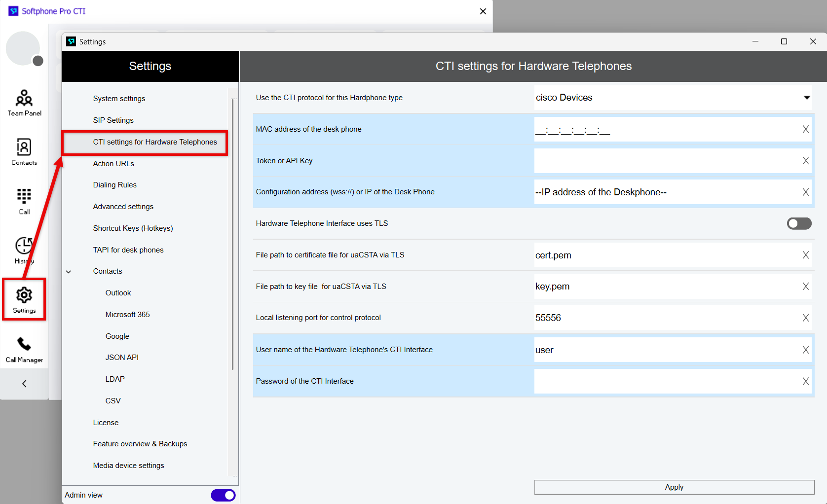This screenshot has height=504, width=827.
Task: Clear the key file path field
Action: click(x=805, y=287)
